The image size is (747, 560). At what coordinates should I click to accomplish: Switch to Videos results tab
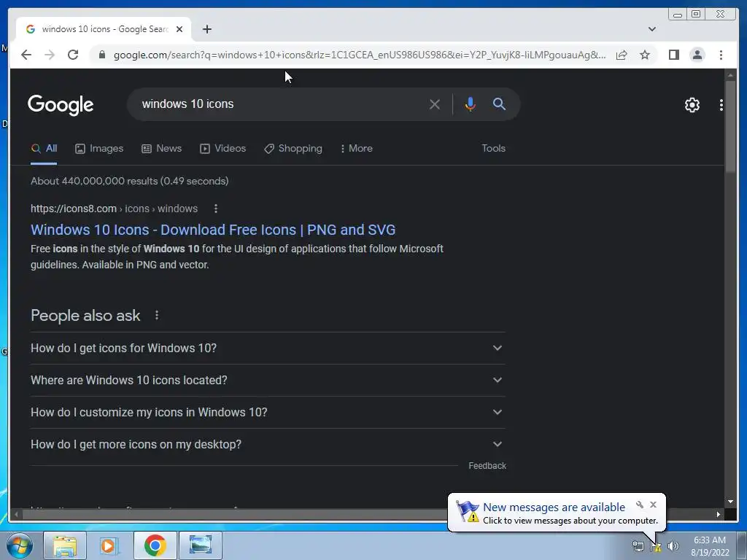(x=222, y=149)
